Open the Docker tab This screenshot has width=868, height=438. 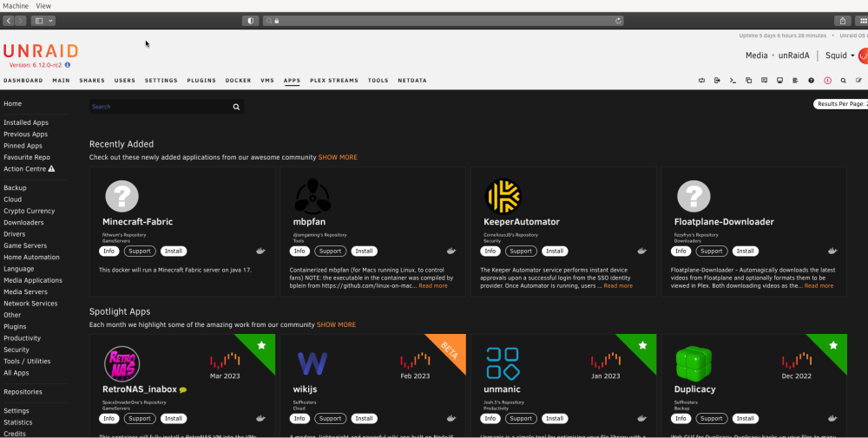pyautogui.click(x=238, y=81)
